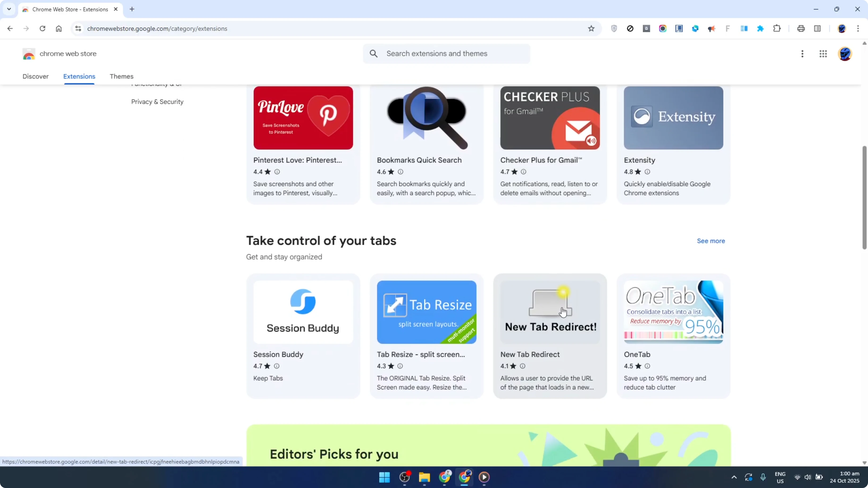Open the site information icon in the address bar

pyautogui.click(x=78, y=29)
